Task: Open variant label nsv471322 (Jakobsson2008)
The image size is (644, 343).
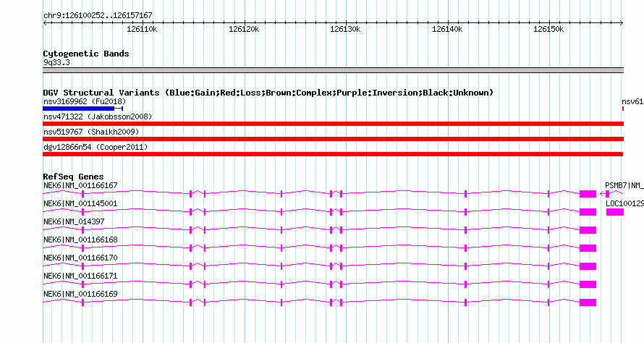Action: pyautogui.click(x=98, y=117)
